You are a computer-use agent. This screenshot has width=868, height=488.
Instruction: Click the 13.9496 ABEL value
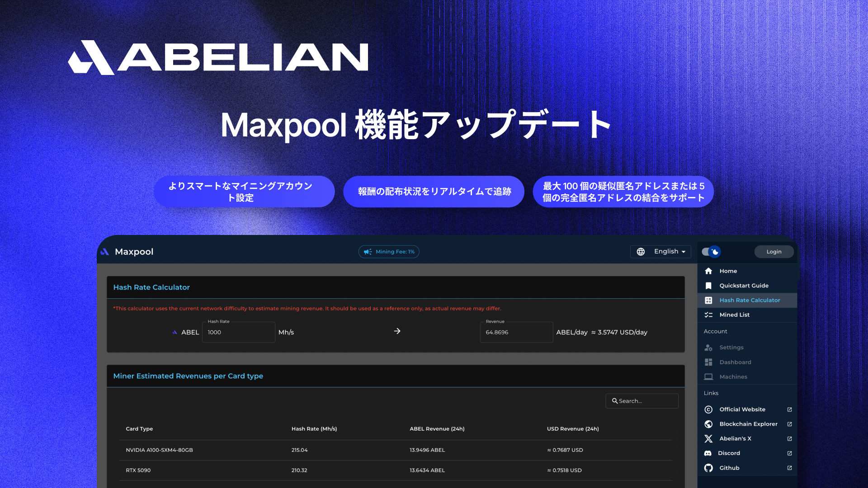[427, 450]
